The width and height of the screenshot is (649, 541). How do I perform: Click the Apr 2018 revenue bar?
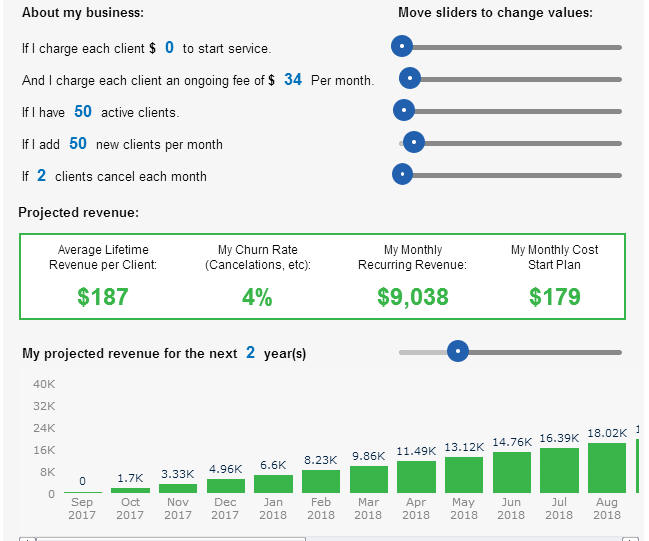416,477
